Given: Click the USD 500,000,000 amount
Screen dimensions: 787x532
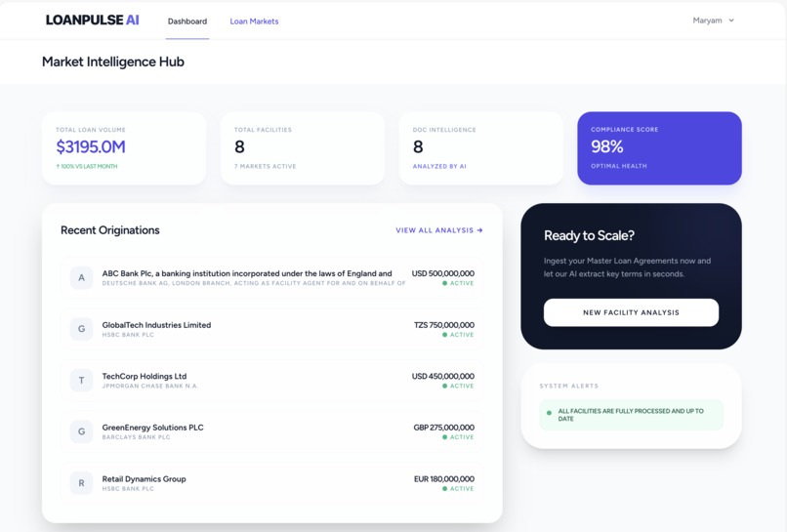Looking at the screenshot, I should 442,273.
